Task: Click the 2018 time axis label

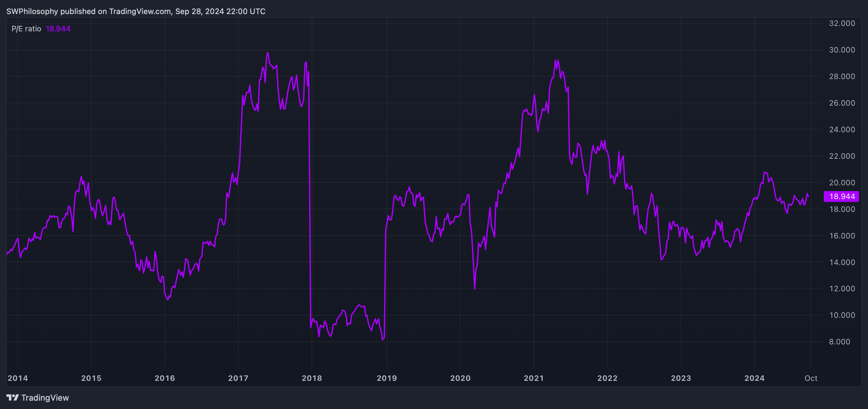Action: coord(312,378)
